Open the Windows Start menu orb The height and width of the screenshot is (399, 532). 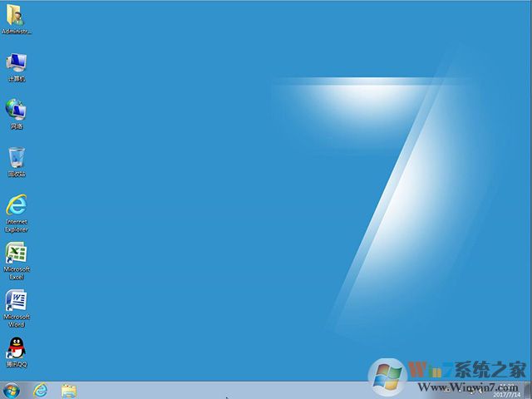12,390
